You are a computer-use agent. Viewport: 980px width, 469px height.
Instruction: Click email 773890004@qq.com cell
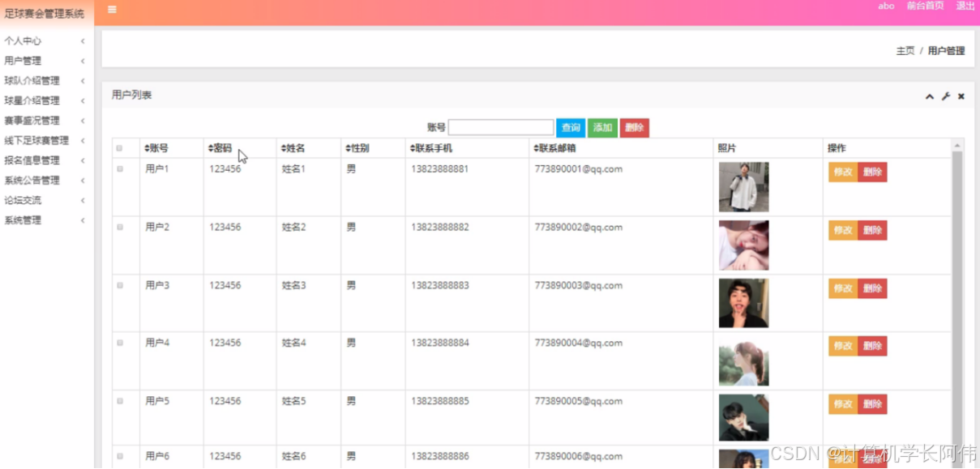(x=579, y=343)
